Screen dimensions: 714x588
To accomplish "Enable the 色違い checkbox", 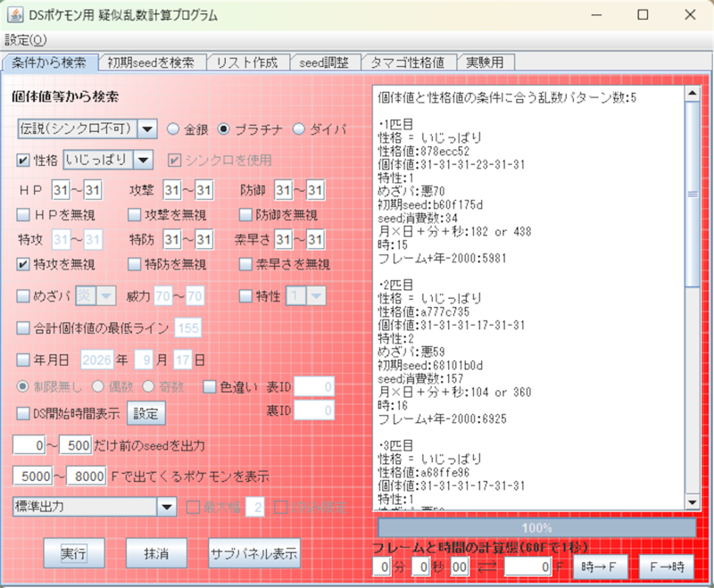I will pyautogui.click(x=209, y=387).
